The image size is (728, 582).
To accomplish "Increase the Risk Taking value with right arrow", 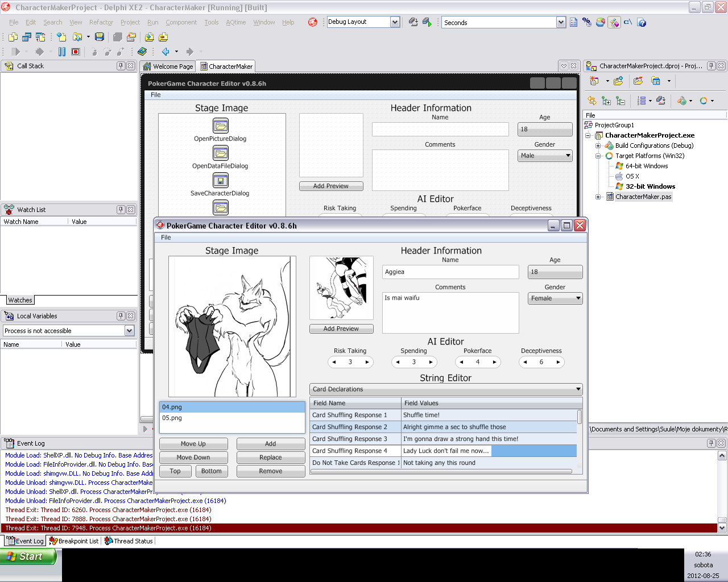I will coord(367,362).
